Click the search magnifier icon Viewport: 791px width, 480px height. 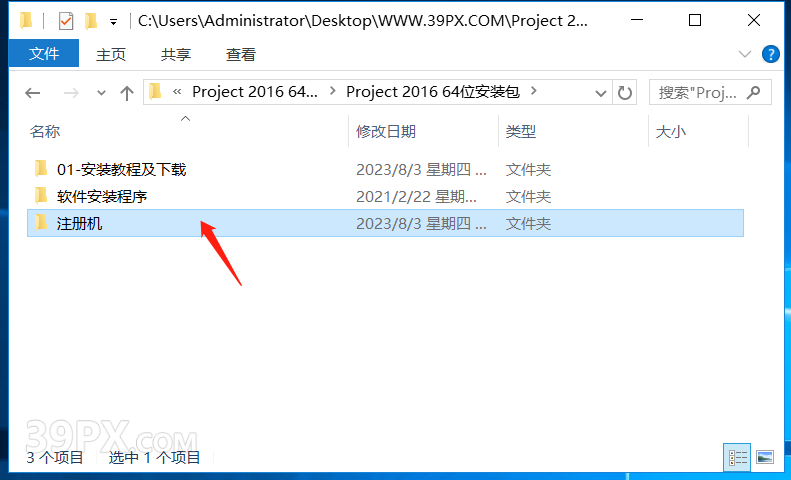pos(754,92)
